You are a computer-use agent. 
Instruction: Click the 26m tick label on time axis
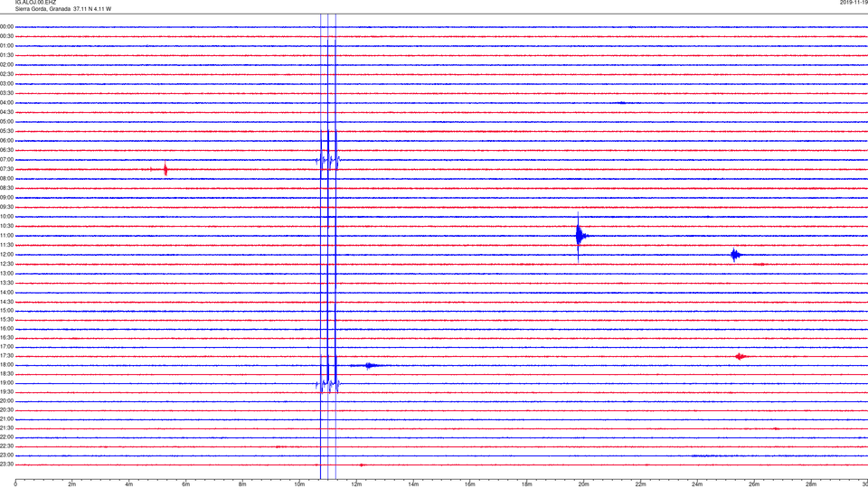(754, 484)
